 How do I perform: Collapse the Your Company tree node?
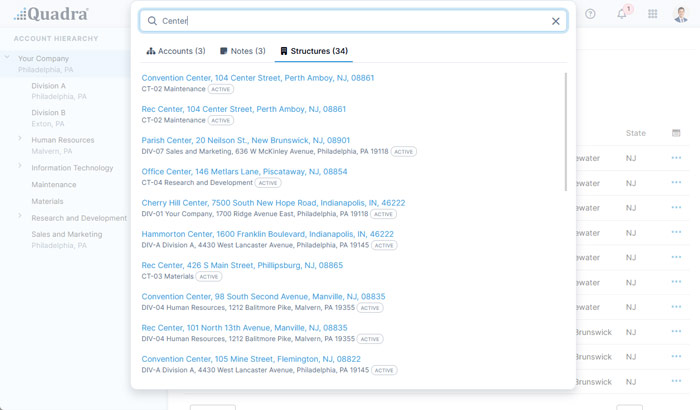8,58
